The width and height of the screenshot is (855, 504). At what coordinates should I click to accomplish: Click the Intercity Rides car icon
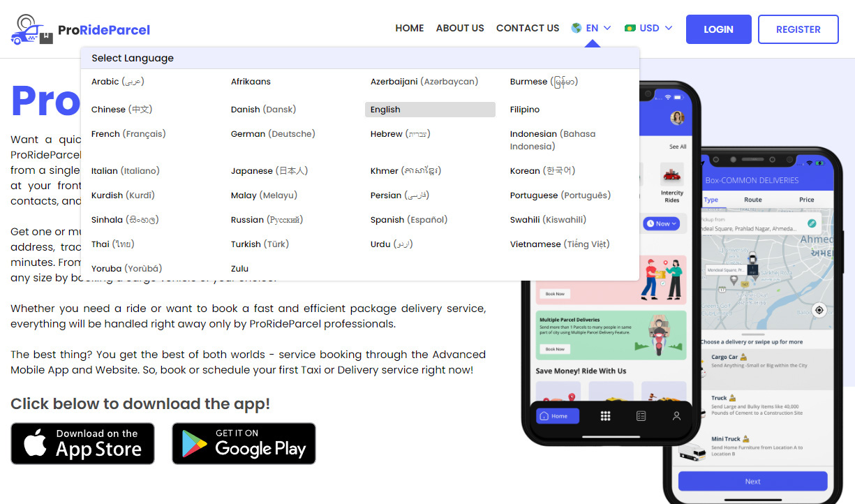[671, 175]
